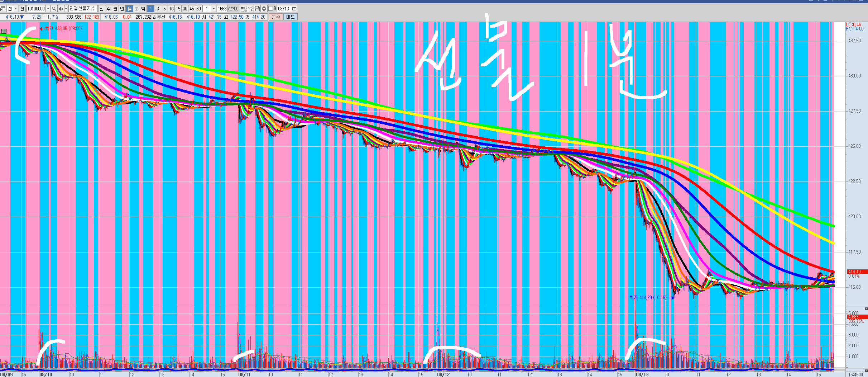Screen dimensions: 868x377
Task: Close the bottom indicator panel X icon
Action: [866, 371]
